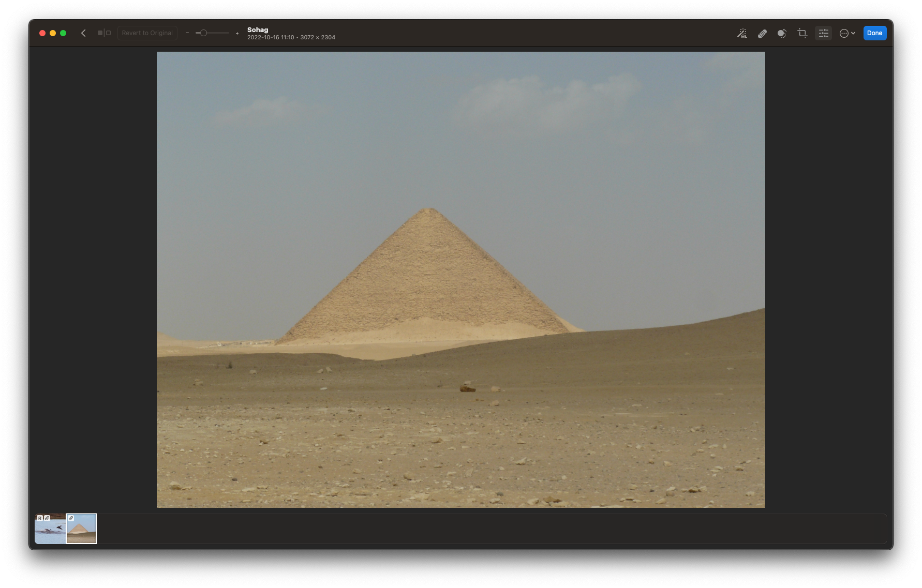This screenshot has height=588, width=922.
Task: Open the color filters circles tool
Action: pyautogui.click(x=782, y=33)
